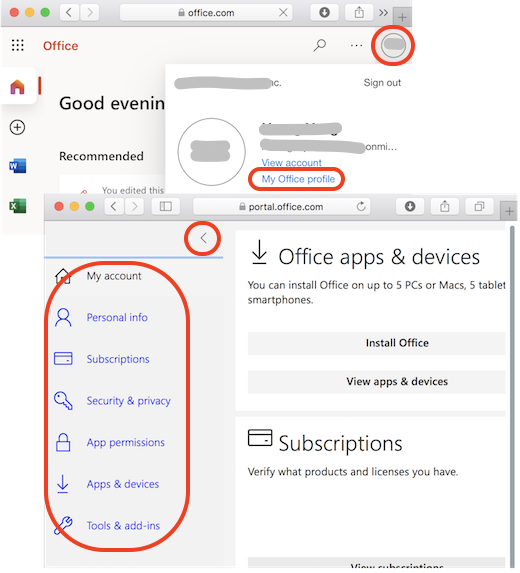Open Security & privacy
Screen dimensions: 520x573
tap(128, 401)
